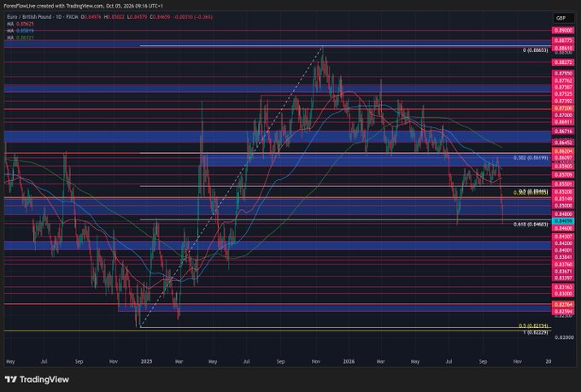Image resolution: width=581 pixels, height=392 pixels.
Task: Click the TradingView logo
Action: (37, 379)
